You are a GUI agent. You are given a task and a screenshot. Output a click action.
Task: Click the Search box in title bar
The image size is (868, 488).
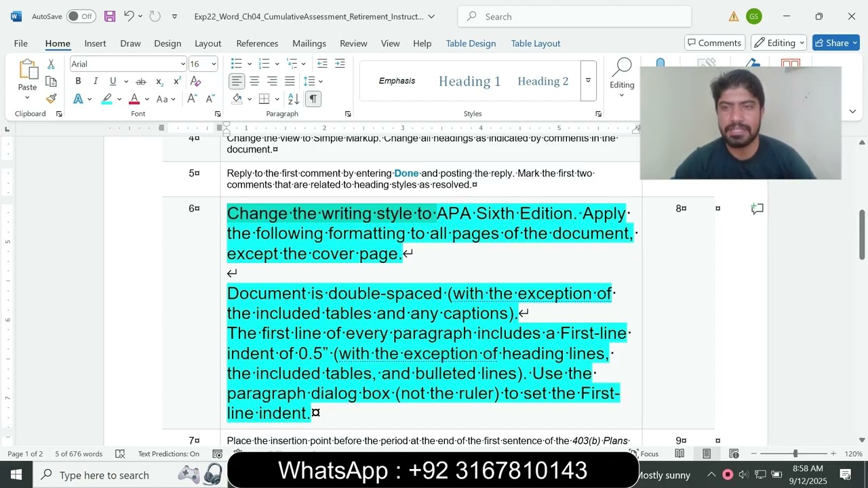(574, 16)
